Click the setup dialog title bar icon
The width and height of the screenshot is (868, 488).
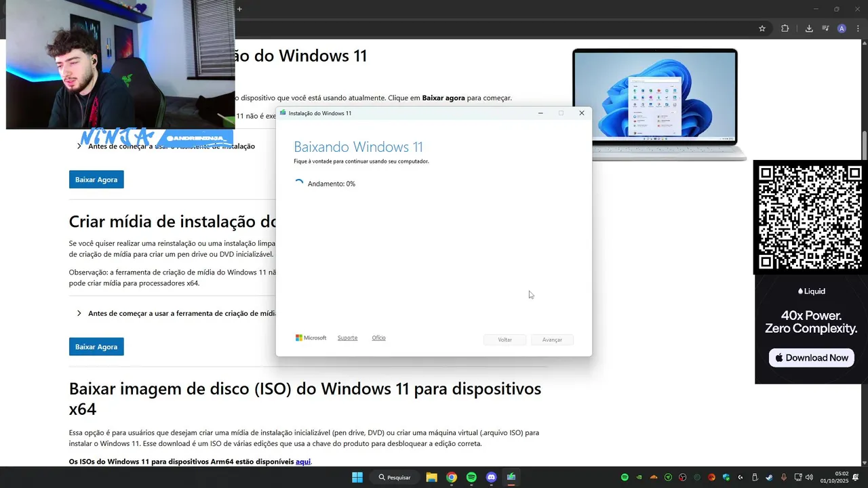(x=283, y=113)
